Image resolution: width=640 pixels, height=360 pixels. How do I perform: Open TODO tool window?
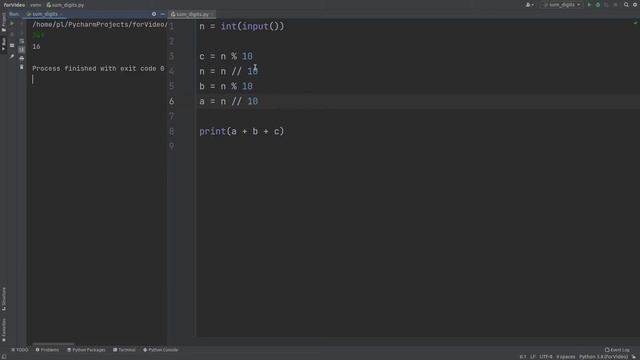coord(20,350)
